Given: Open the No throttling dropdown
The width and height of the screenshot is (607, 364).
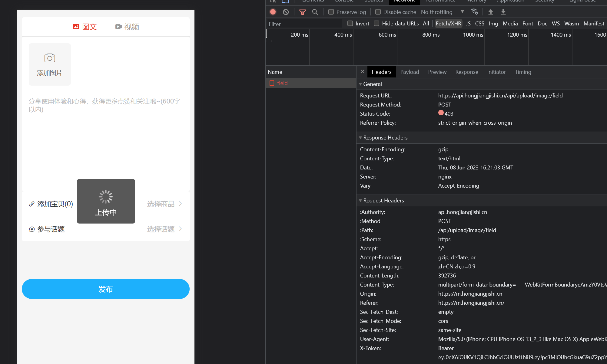Looking at the screenshot, I should tap(442, 12).
